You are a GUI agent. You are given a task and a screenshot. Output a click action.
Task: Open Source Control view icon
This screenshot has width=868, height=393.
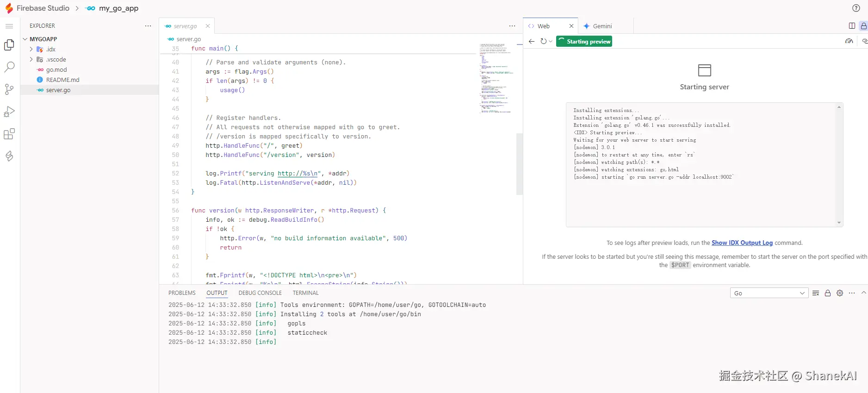pyautogui.click(x=9, y=89)
